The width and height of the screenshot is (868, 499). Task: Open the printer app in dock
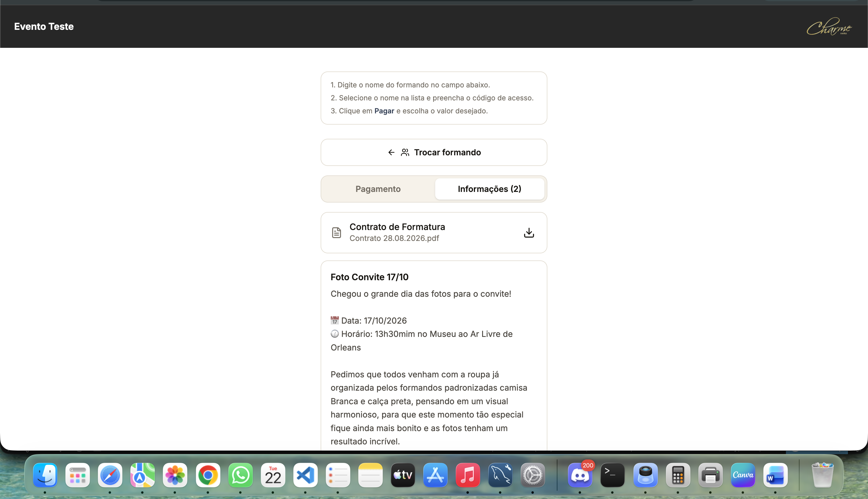click(710, 475)
